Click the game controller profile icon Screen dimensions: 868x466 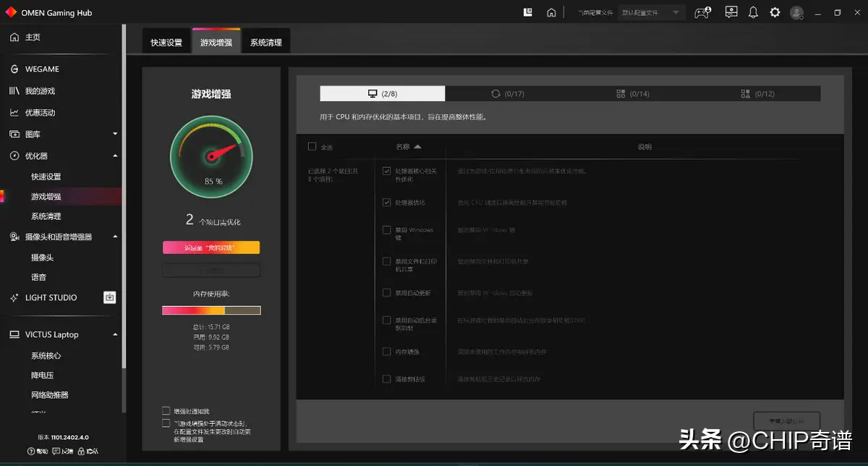coord(702,12)
